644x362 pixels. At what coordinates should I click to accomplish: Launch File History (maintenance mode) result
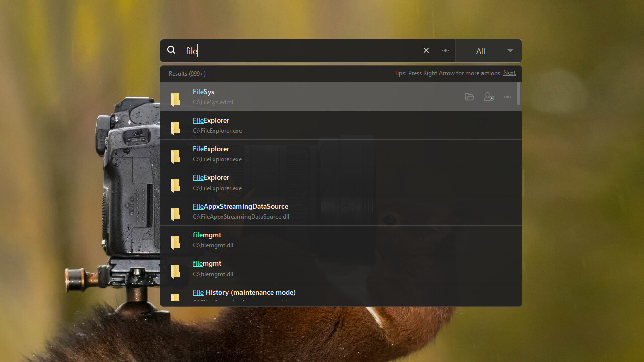(x=244, y=292)
